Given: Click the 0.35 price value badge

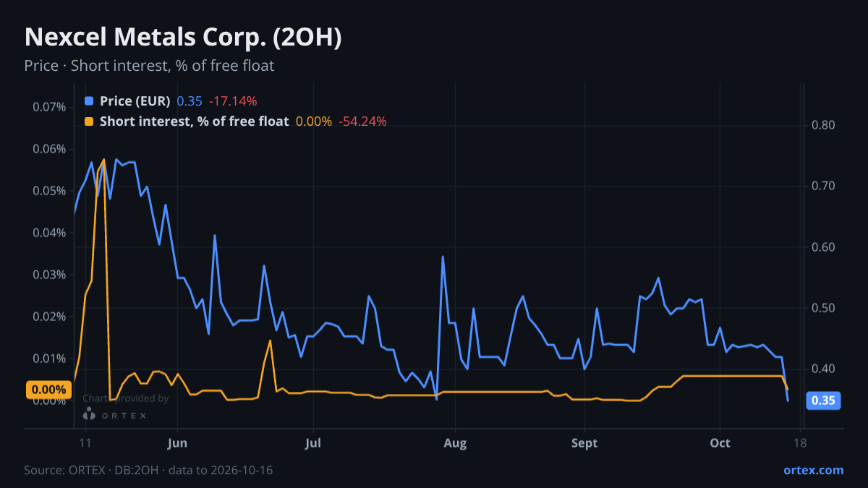Looking at the screenshot, I should [823, 401].
